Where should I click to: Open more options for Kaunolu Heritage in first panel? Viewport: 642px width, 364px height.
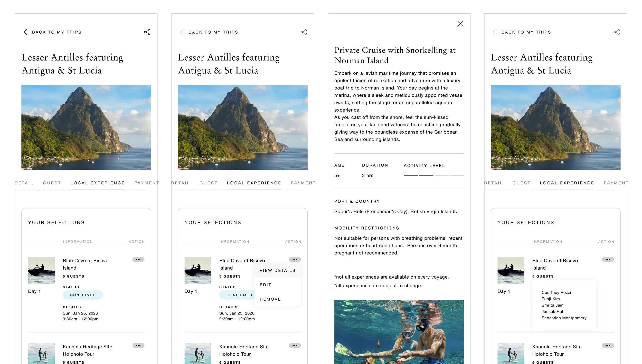point(138,346)
